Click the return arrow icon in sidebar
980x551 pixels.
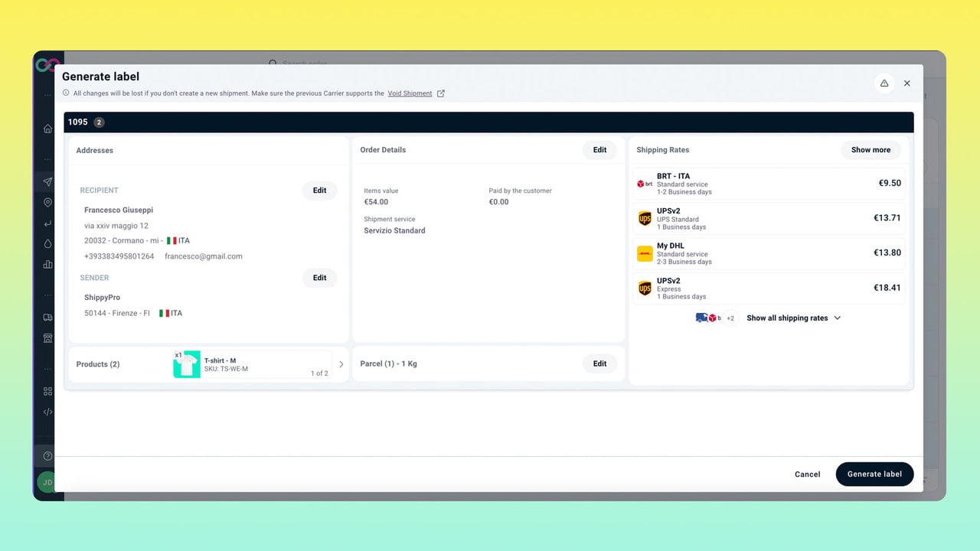click(x=47, y=223)
